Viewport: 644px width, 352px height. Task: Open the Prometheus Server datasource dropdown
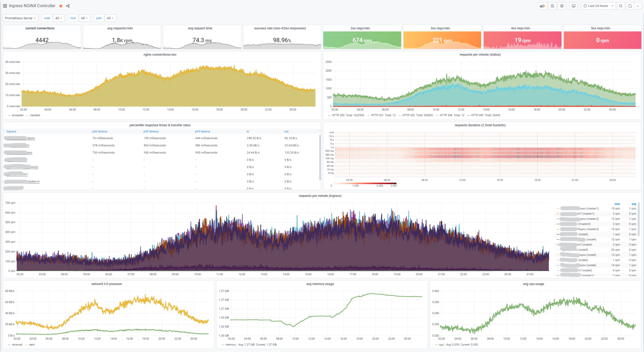(x=21, y=18)
